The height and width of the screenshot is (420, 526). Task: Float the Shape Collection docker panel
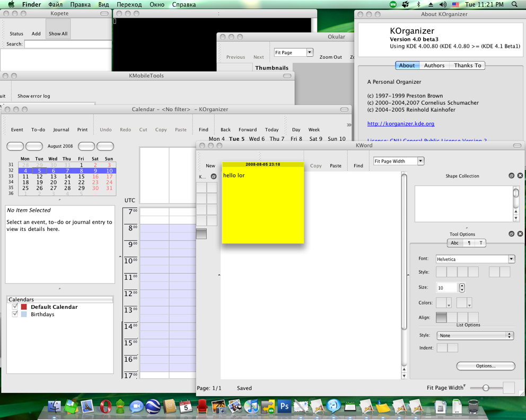tap(511, 176)
